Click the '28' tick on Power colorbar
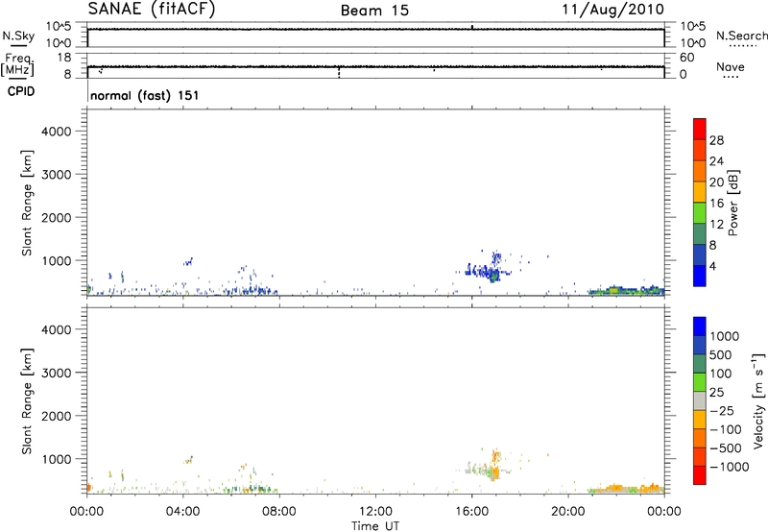 point(716,140)
